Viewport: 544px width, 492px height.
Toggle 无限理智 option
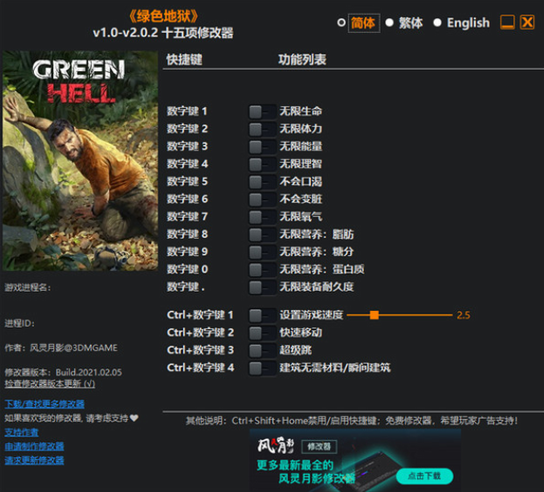pyautogui.click(x=262, y=164)
